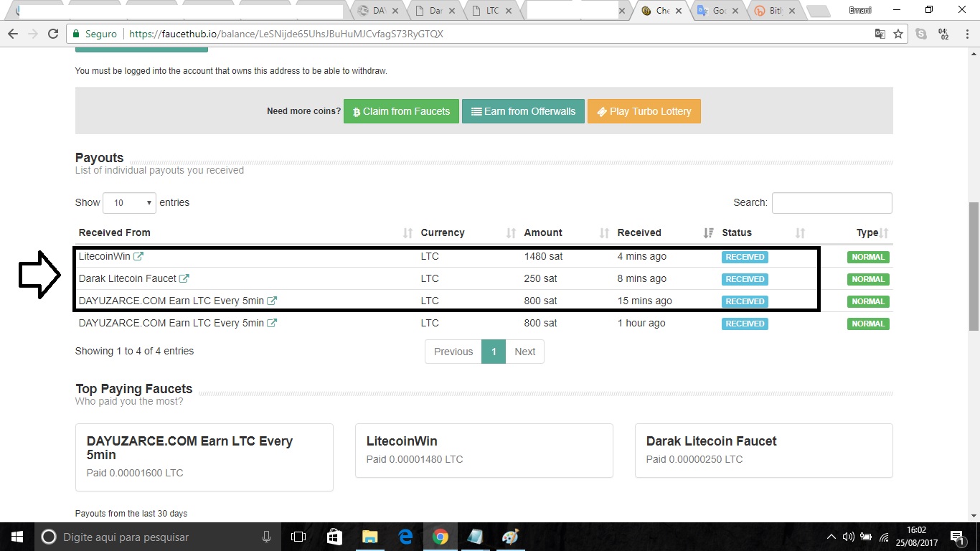This screenshot has height=551, width=980.
Task: Show hidden system tray icons
Action: [831, 537]
